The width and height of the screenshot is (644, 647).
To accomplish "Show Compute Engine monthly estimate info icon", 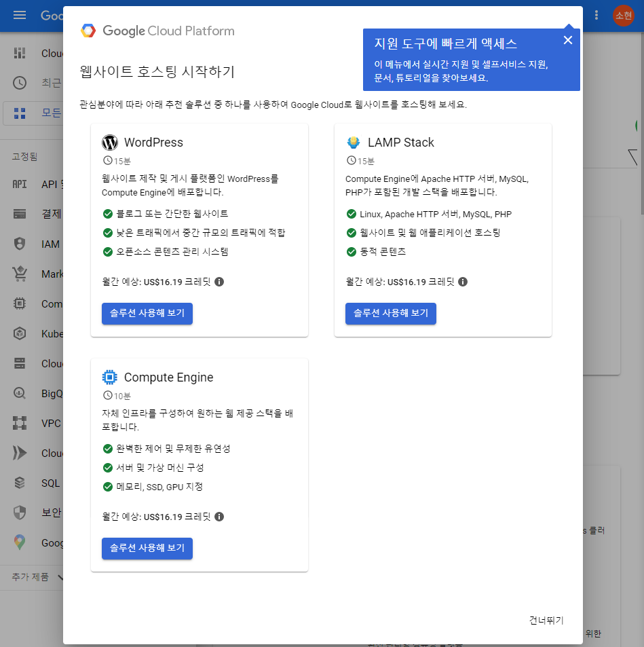I will pyautogui.click(x=219, y=517).
